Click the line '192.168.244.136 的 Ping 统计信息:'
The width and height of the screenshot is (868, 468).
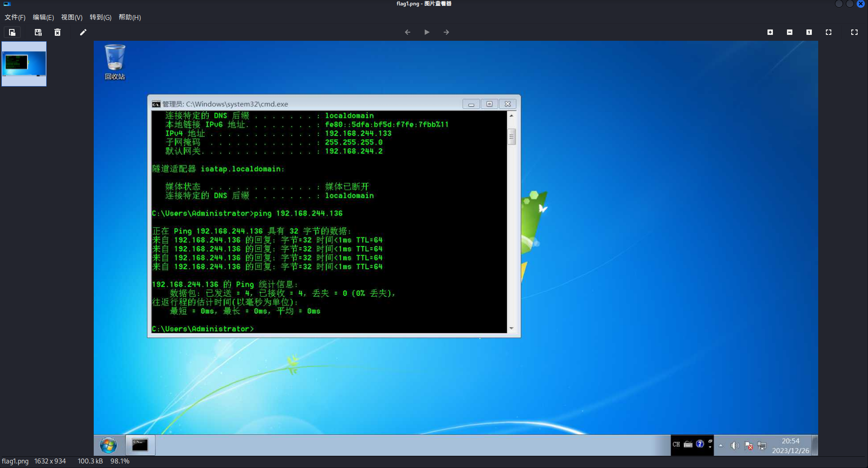click(x=225, y=285)
